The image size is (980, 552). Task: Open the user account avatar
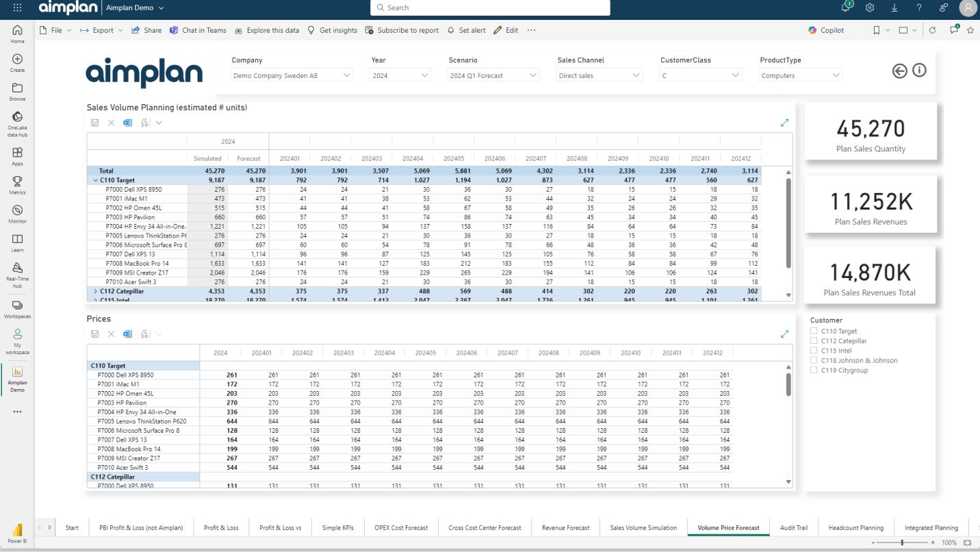(x=968, y=8)
